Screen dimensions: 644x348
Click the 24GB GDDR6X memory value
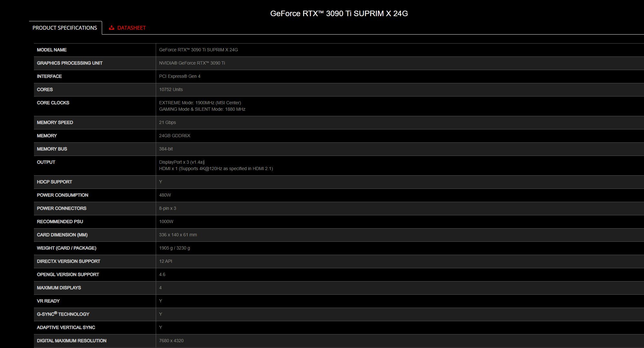click(174, 136)
